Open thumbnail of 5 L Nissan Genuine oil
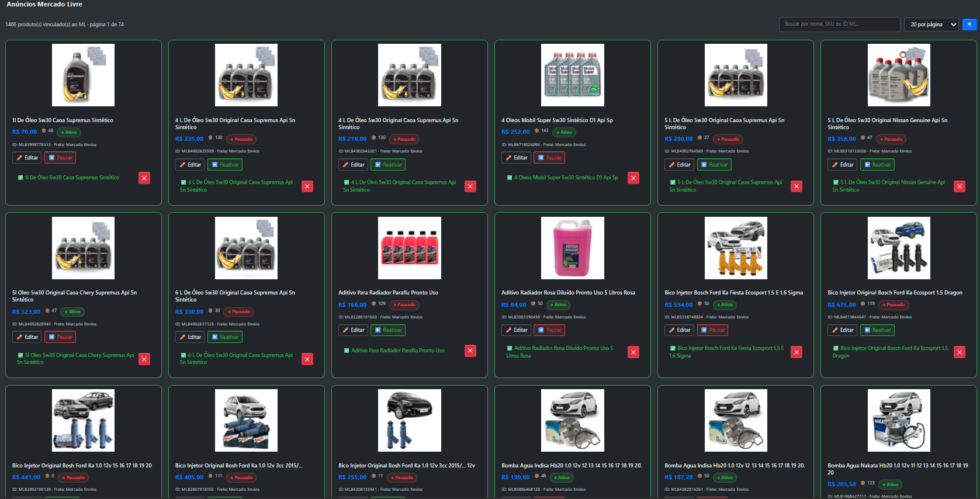The image size is (980, 499). pyautogui.click(x=899, y=75)
